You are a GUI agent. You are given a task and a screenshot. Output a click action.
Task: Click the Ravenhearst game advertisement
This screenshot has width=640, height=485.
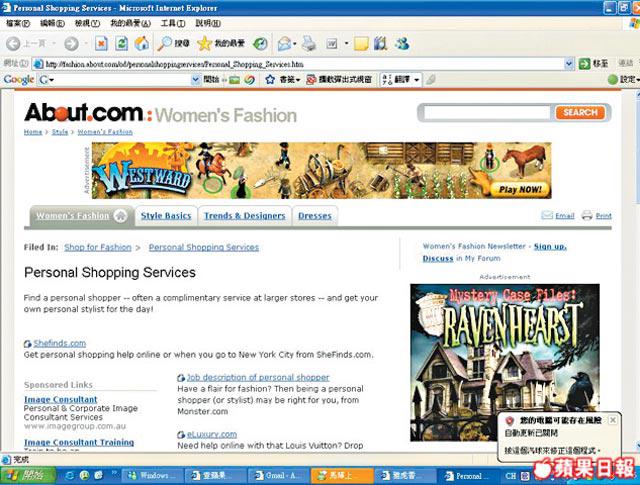coord(505,362)
